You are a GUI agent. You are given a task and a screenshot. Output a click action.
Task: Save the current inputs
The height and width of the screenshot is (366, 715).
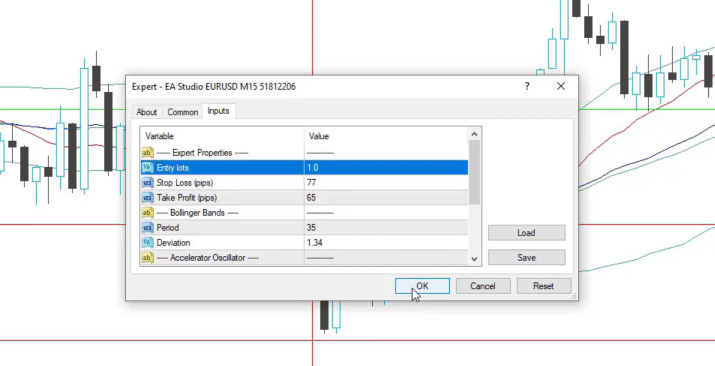tap(527, 258)
